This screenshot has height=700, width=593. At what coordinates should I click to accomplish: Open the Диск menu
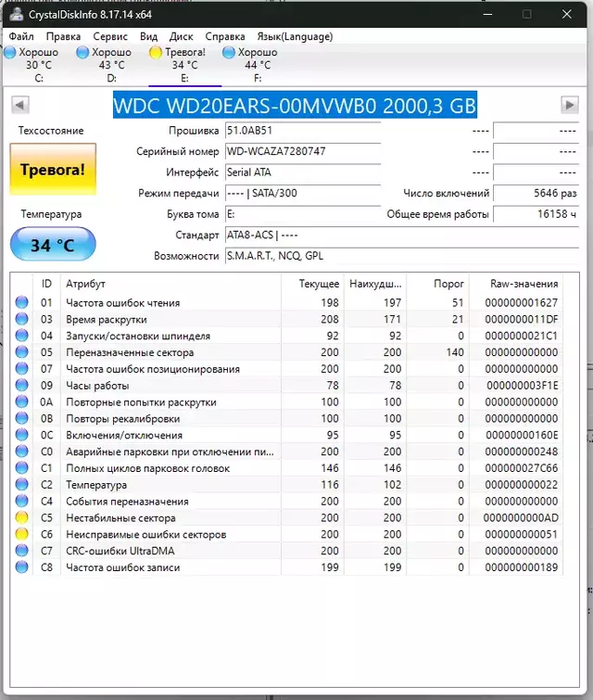click(182, 36)
